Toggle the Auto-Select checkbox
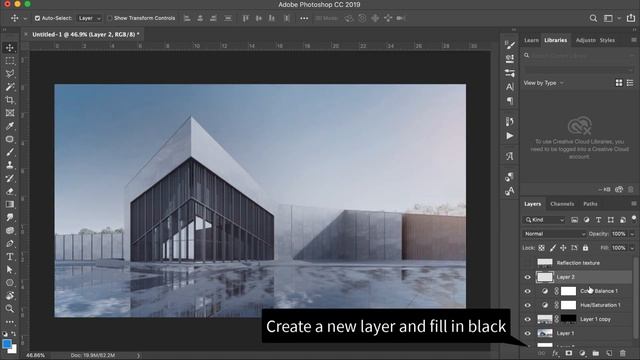The width and height of the screenshot is (640, 360). tap(37, 18)
